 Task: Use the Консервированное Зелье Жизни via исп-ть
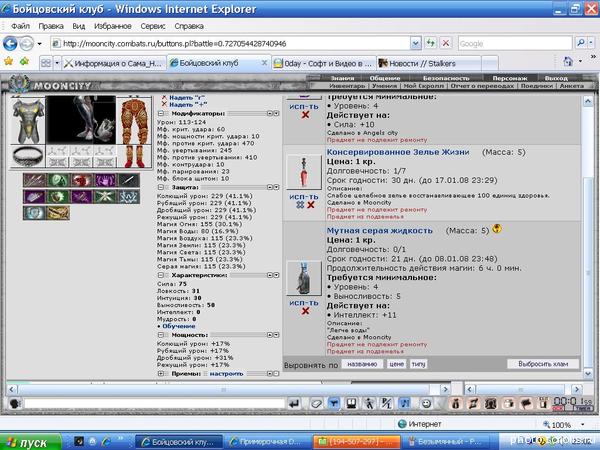pos(304,197)
